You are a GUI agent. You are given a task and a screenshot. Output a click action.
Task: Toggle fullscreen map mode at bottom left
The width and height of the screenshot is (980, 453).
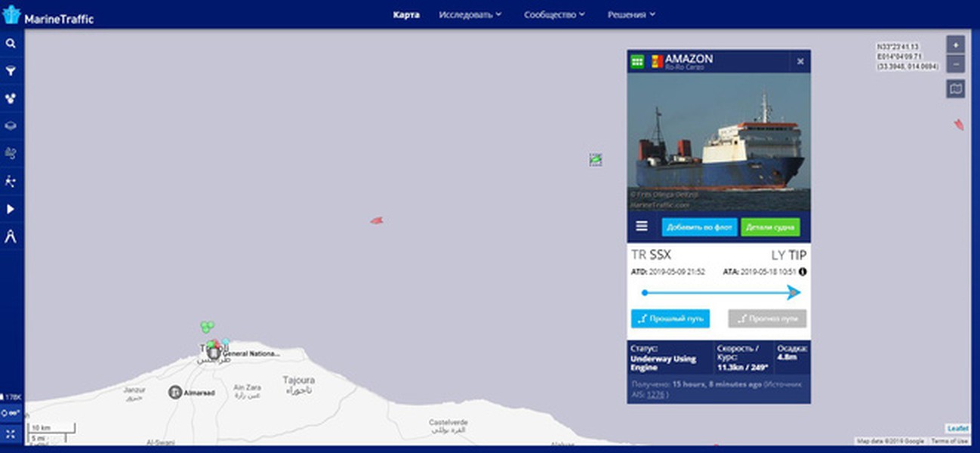tap(11, 433)
